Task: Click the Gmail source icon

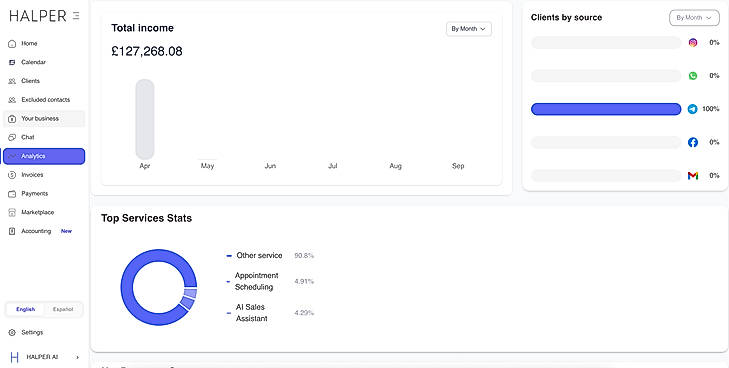Action: [693, 176]
